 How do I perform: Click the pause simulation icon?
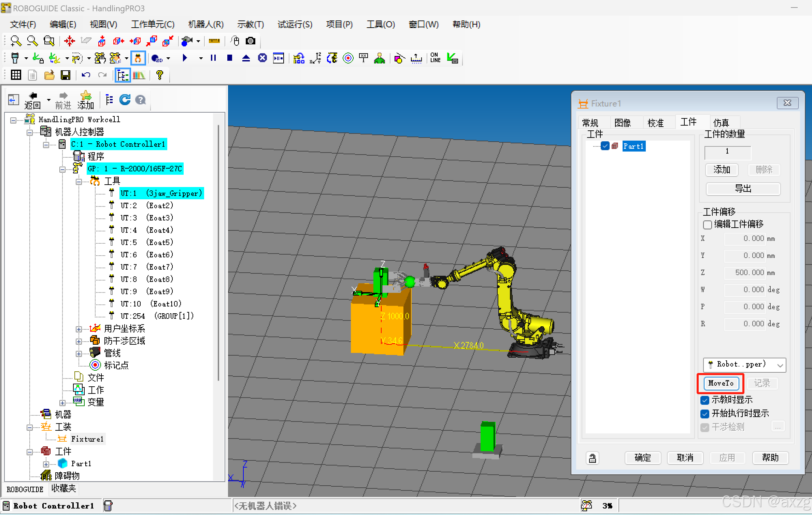point(213,58)
